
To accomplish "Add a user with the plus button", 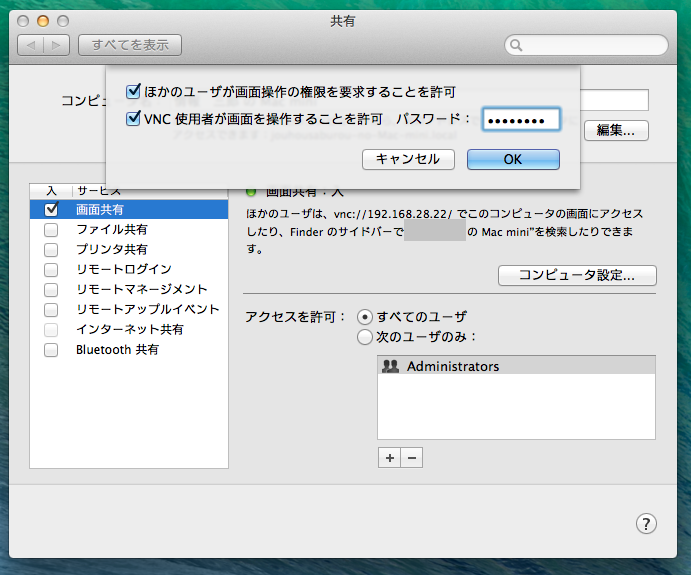I will tap(390, 458).
